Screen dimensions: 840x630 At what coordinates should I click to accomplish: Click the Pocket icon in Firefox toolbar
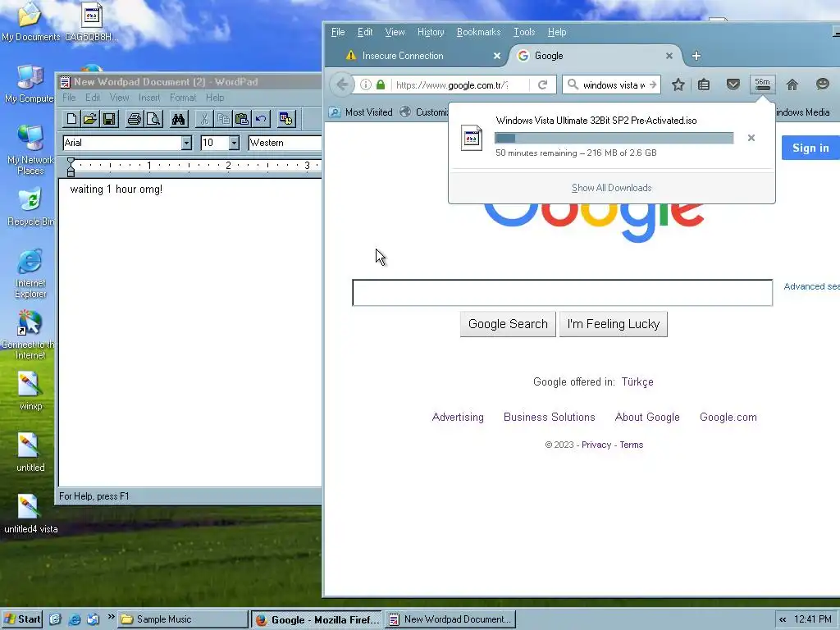[733, 84]
